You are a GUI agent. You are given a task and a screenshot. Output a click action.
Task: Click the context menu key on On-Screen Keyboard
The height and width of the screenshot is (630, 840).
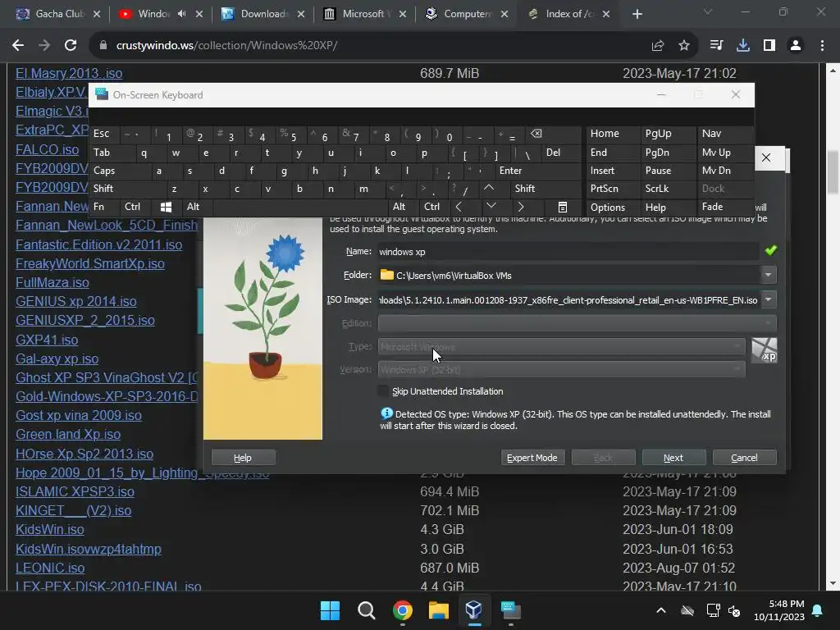tap(563, 207)
